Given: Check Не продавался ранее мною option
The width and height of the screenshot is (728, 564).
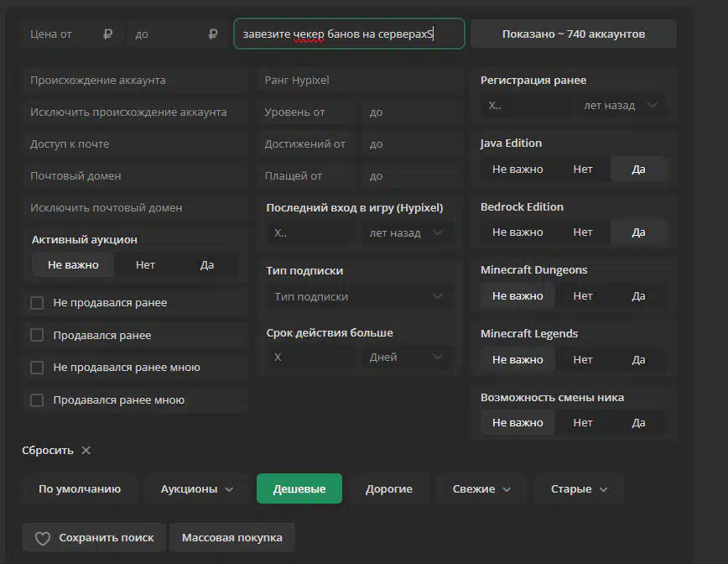Looking at the screenshot, I should pos(37,368).
